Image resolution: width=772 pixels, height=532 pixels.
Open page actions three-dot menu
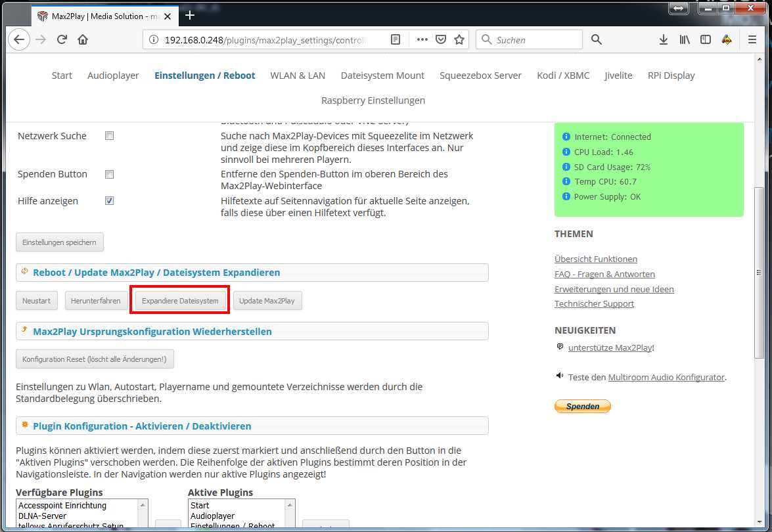[422, 39]
